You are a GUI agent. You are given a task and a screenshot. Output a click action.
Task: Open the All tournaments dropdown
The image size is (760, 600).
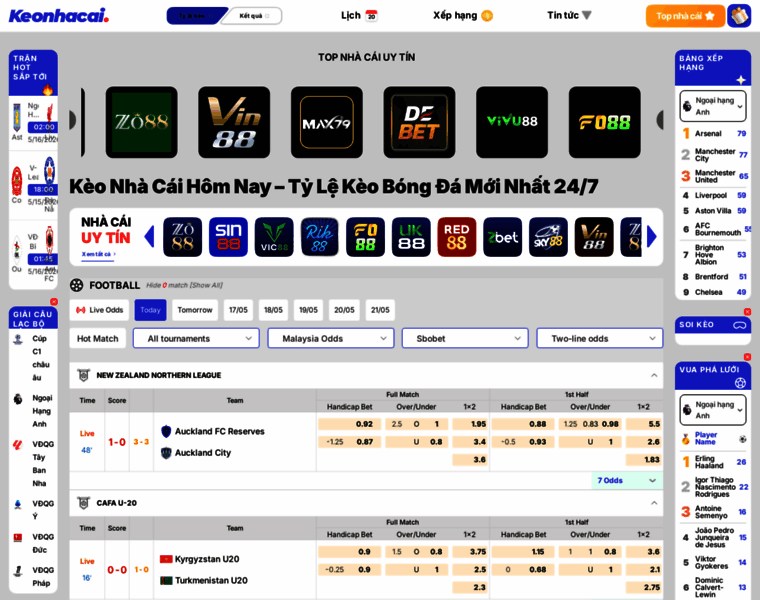pyautogui.click(x=196, y=338)
